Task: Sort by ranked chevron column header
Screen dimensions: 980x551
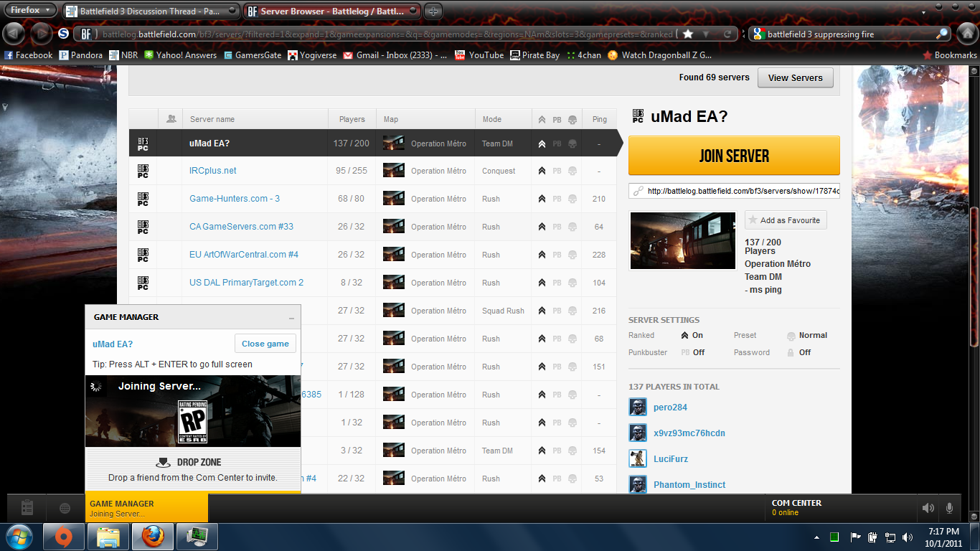Action: point(542,120)
